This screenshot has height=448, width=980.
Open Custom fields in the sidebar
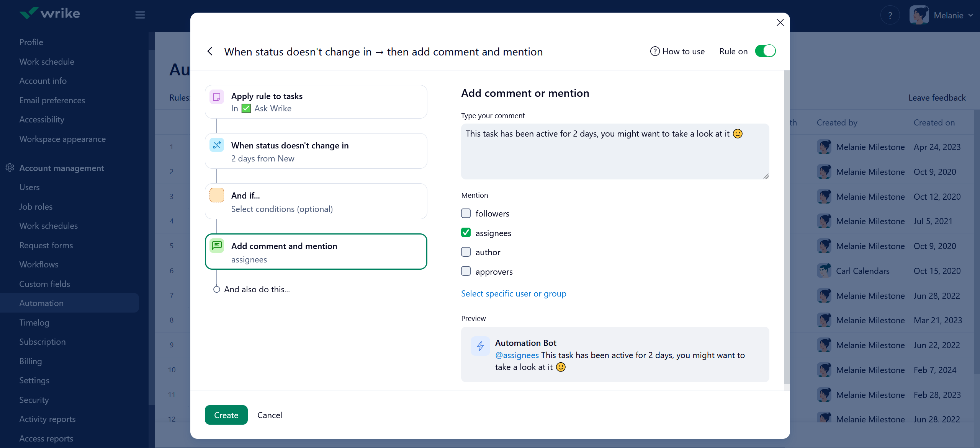click(45, 284)
